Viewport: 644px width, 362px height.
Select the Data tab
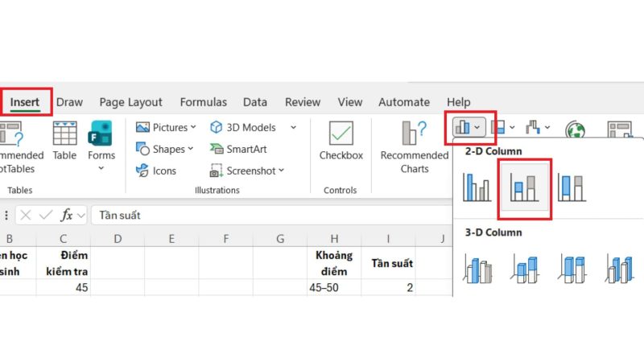[255, 102]
